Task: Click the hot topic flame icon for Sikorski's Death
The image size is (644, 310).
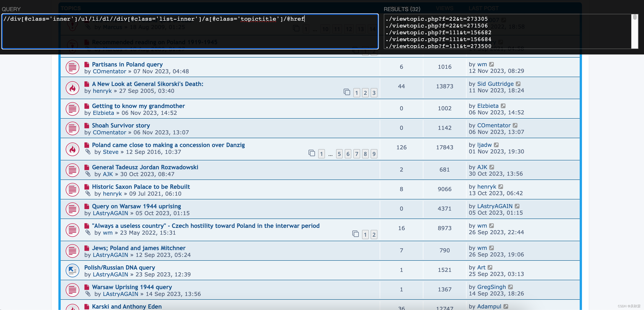Action: point(72,88)
